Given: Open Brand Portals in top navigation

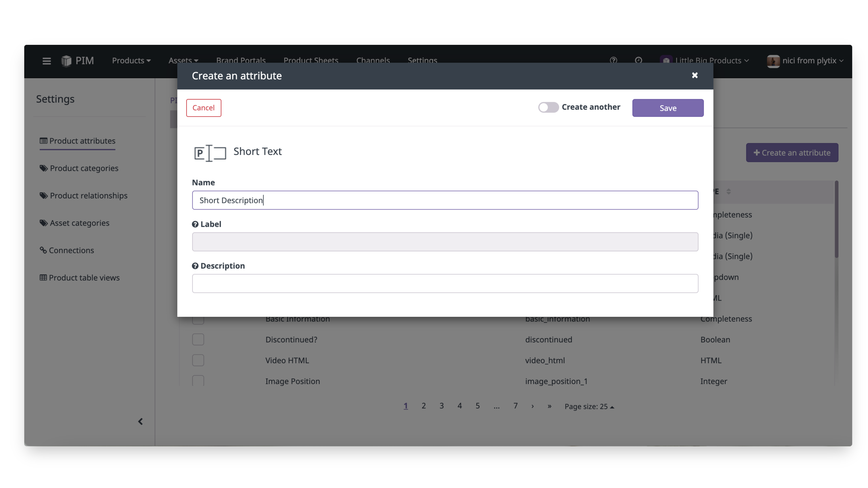Looking at the screenshot, I should (241, 61).
